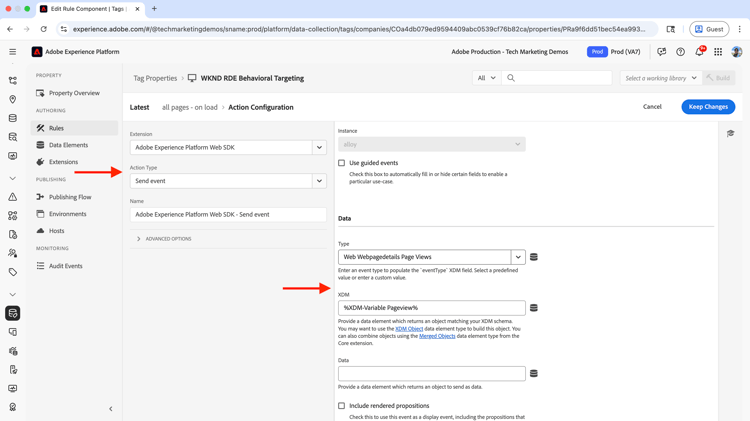Screen dimensions: 750x421
Task: Click the Name input field
Action: (x=228, y=214)
